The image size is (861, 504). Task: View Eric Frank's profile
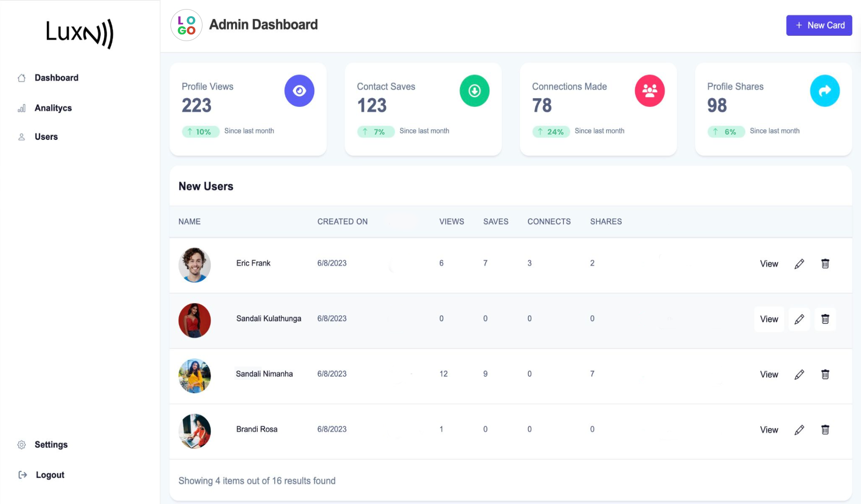tap(769, 264)
